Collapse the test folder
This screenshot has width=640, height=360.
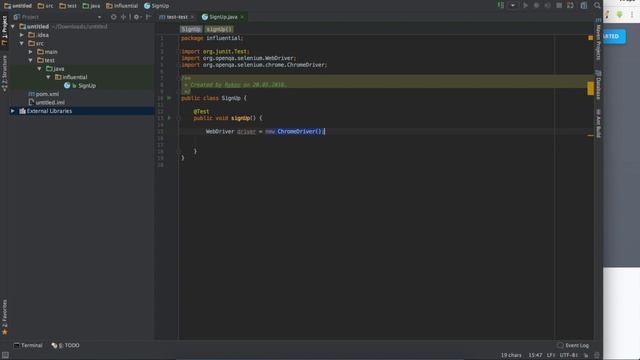point(31,60)
